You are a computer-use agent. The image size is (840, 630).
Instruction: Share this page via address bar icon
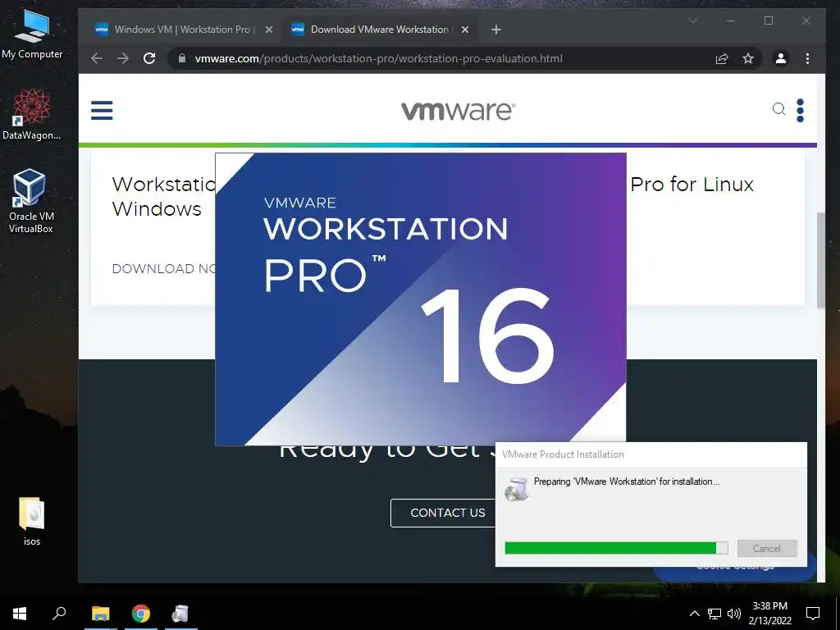coord(722,58)
